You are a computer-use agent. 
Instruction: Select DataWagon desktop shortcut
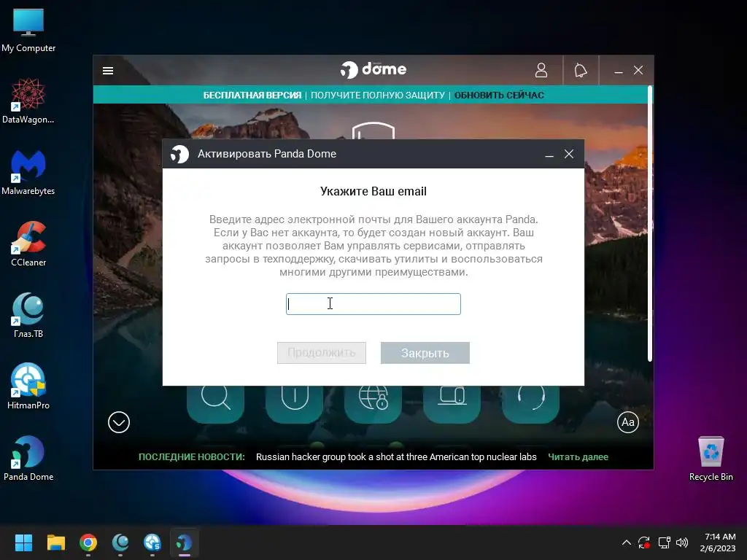tap(28, 101)
